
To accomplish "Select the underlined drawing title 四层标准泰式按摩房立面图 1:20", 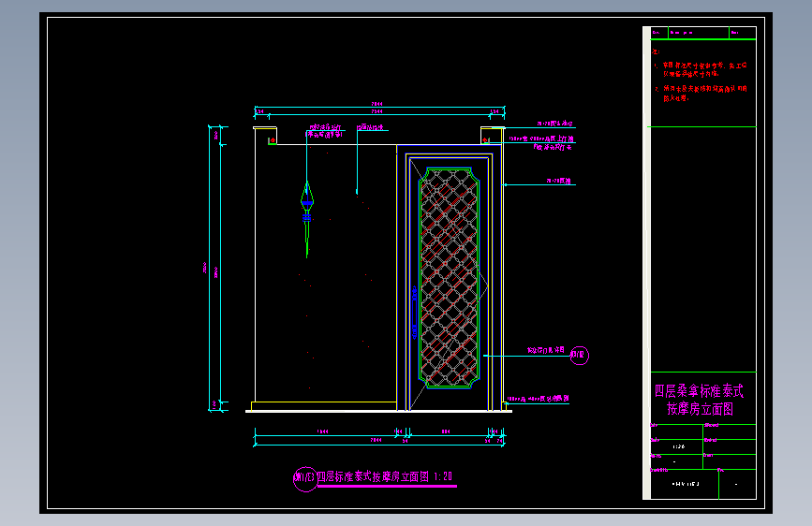I will point(385,476).
